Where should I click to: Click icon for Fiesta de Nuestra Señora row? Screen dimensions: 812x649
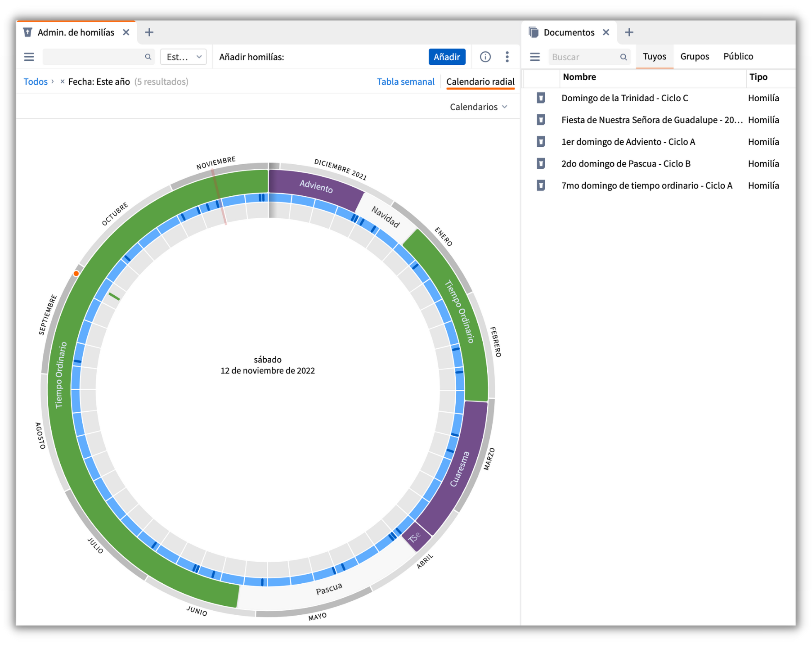(x=541, y=120)
